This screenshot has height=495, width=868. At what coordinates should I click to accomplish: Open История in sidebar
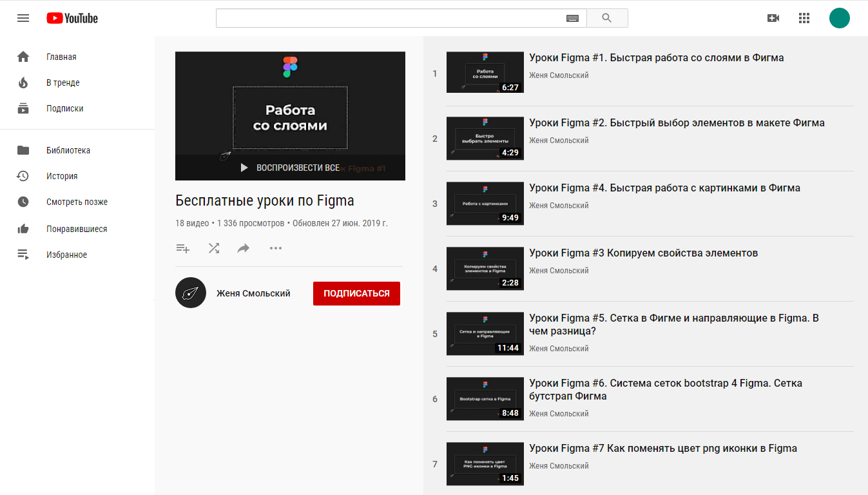click(62, 176)
